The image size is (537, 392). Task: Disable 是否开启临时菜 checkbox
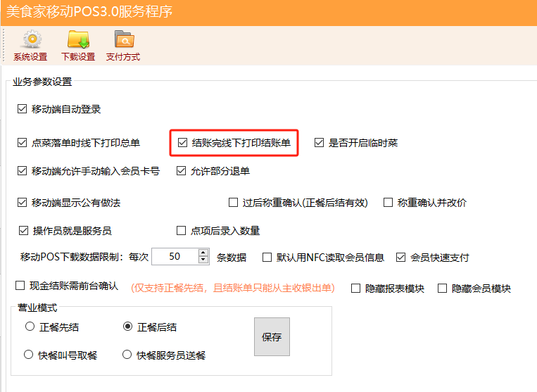[319, 143]
